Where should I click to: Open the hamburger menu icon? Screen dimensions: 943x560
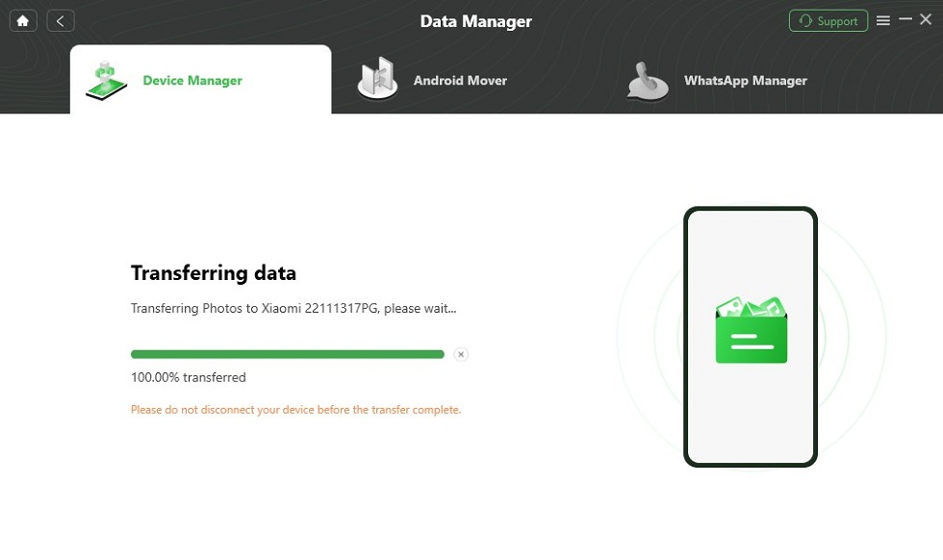(883, 20)
